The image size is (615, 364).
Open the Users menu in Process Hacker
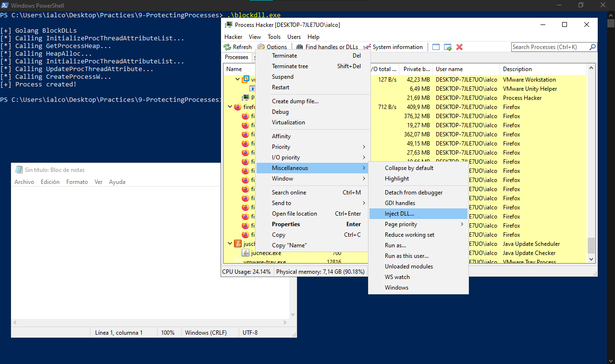click(x=294, y=37)
